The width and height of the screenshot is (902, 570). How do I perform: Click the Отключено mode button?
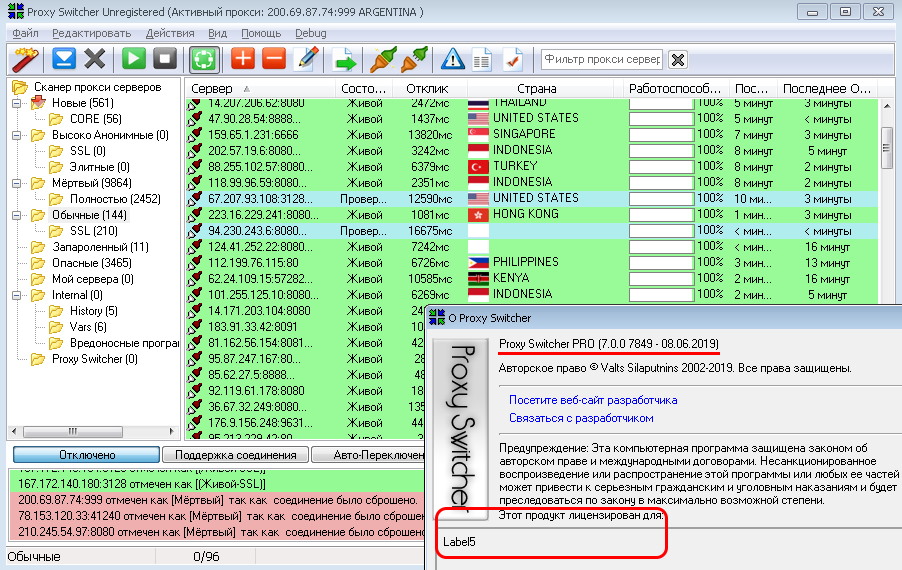click(86, 455)
